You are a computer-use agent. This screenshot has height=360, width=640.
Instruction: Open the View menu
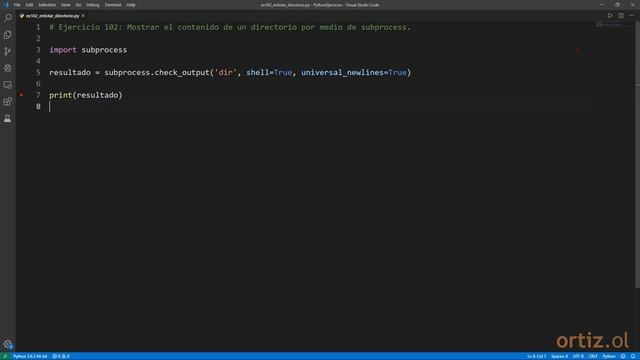[66, 5]
